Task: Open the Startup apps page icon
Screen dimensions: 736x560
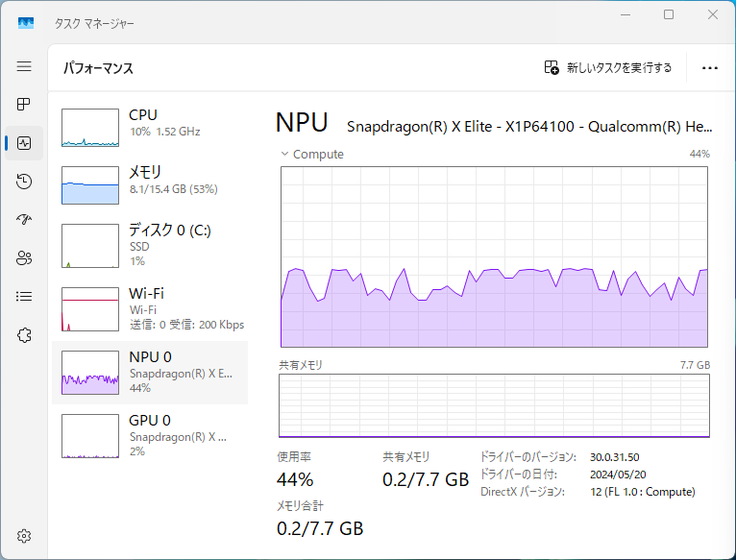Action: pos(24,220)
